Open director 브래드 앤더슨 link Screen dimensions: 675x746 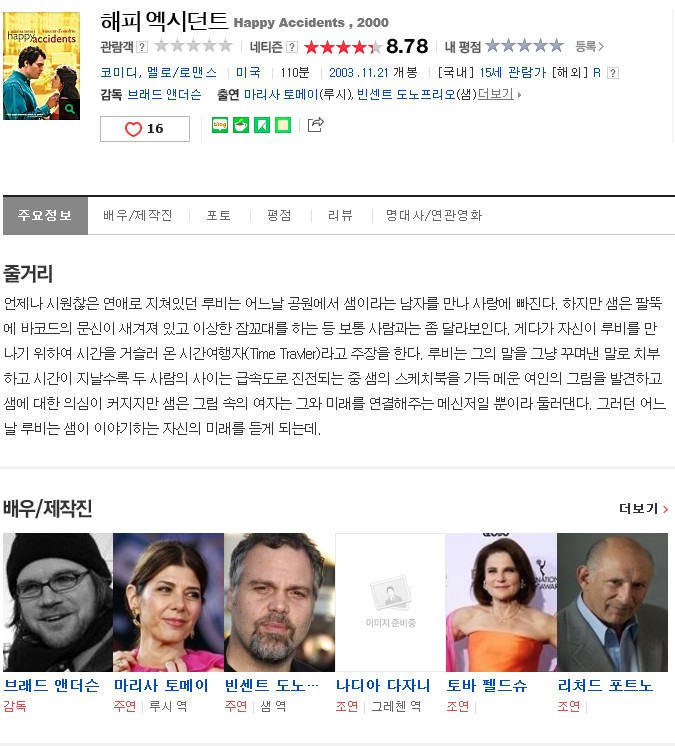coord(164,94)
